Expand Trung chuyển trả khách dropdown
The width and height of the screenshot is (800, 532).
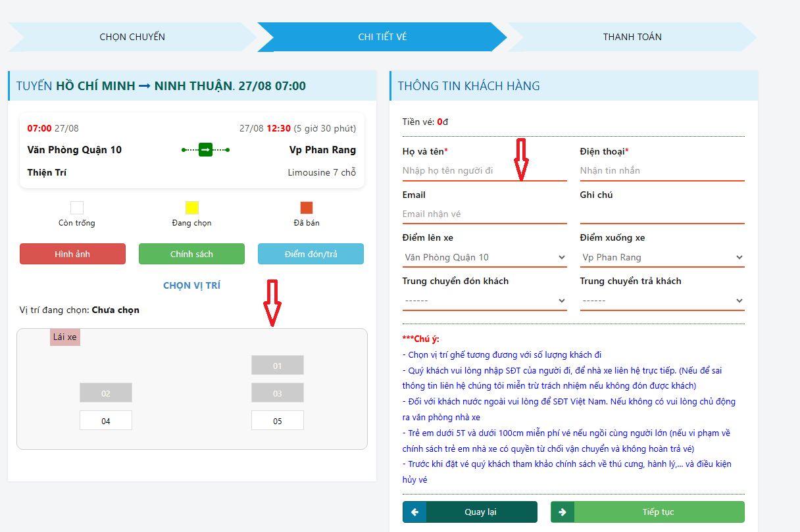click(662, 301)
